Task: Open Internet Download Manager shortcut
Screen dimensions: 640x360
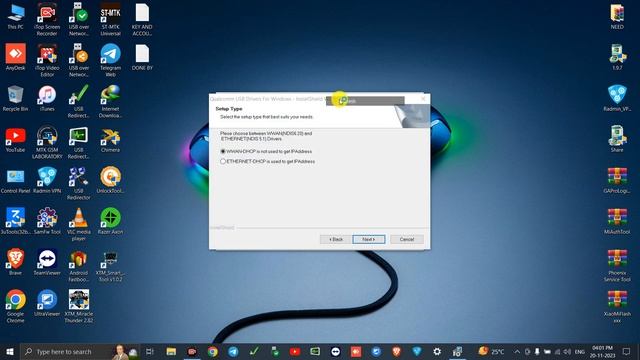Action: tap(110, 101)
